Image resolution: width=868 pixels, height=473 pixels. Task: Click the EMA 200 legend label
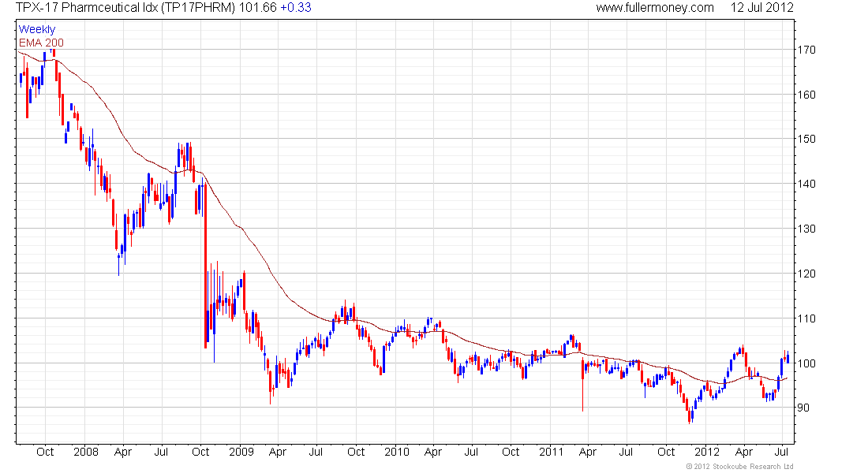tap(41, 43)
